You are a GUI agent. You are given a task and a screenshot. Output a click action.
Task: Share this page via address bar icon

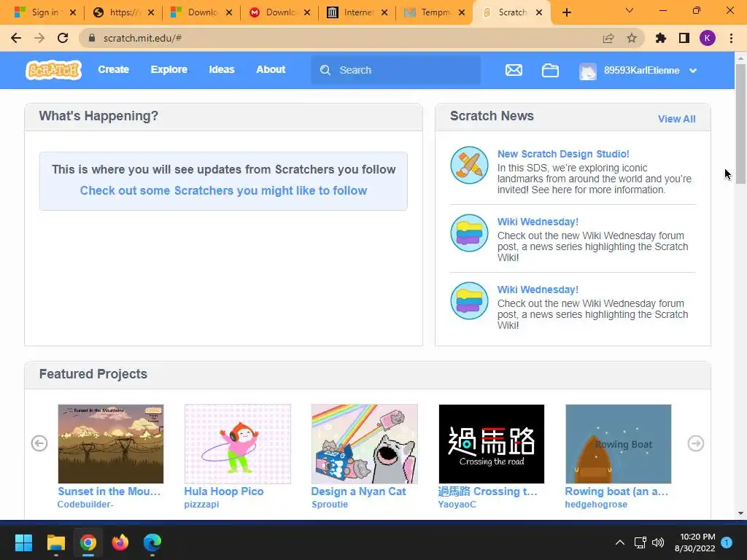[x=608, y=38]
